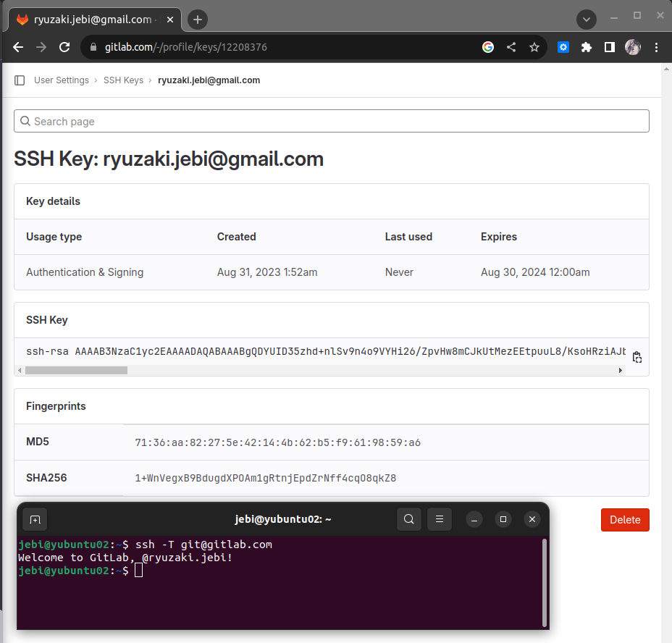Image resolution: width=672 pixels, height=643 pixels.
Task: Click the browser back arrow
Action: click(x=18, y=47)
